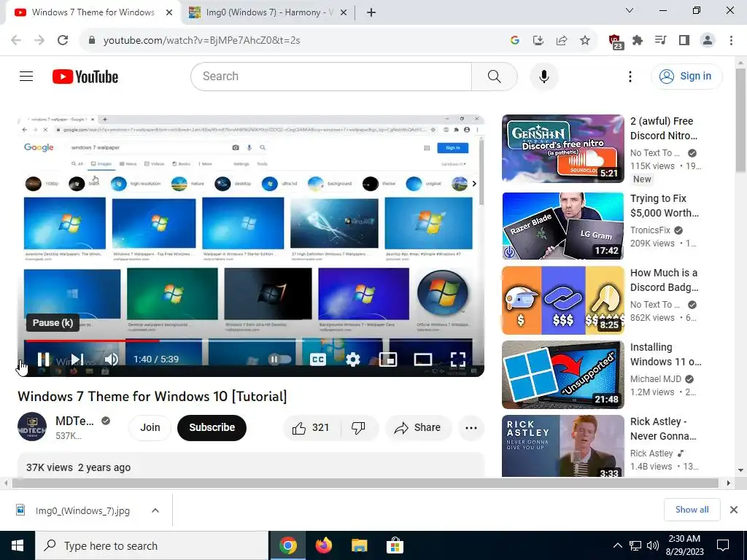Image resolution: width=747 pixels, height=560 pixels.
Task: Search with your voice microphone
Action: pyautogui.click(x=543, y=76)
